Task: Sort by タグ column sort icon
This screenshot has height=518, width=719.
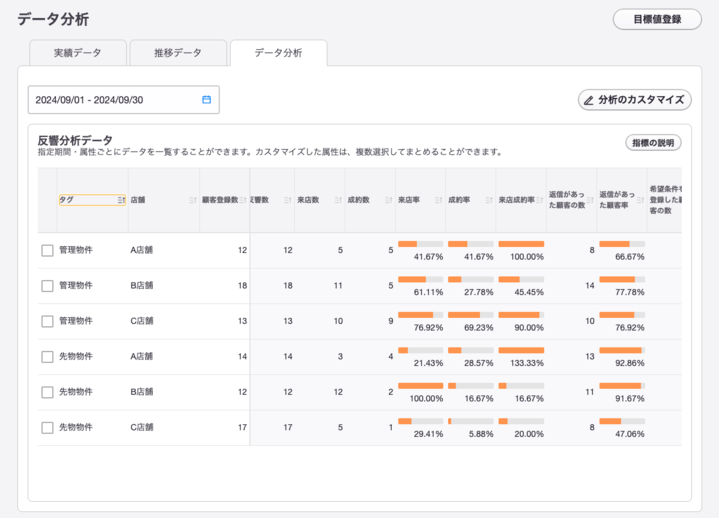Action: (121, 200)
